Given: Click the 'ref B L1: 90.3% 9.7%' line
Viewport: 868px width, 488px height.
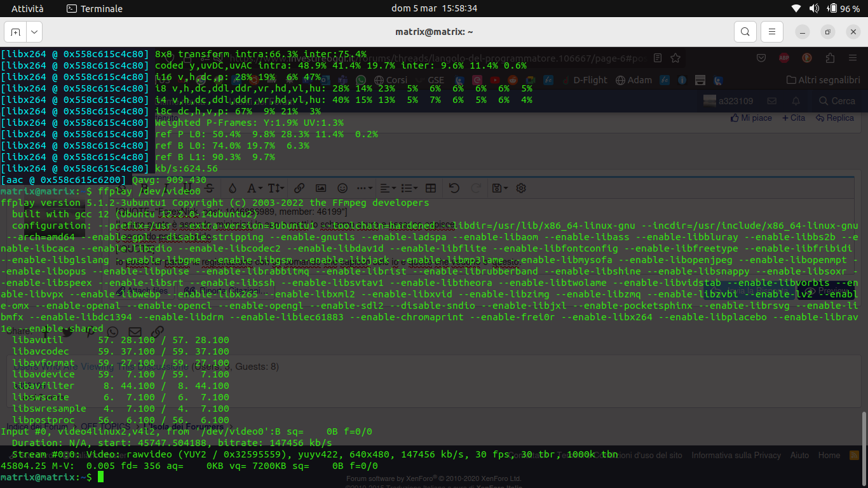Looking at the screenshot, I should [215, 157].
